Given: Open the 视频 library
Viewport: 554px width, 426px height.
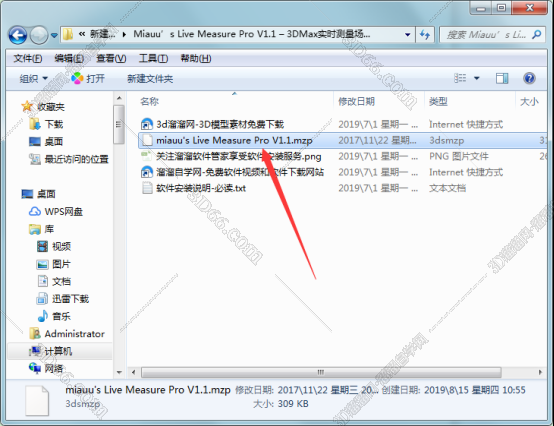Looking at the screenshot, I should pos(61,246).
